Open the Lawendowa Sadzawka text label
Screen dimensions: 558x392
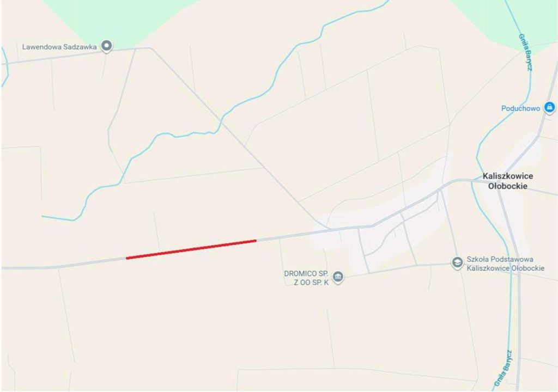click(x=59, y=47)
